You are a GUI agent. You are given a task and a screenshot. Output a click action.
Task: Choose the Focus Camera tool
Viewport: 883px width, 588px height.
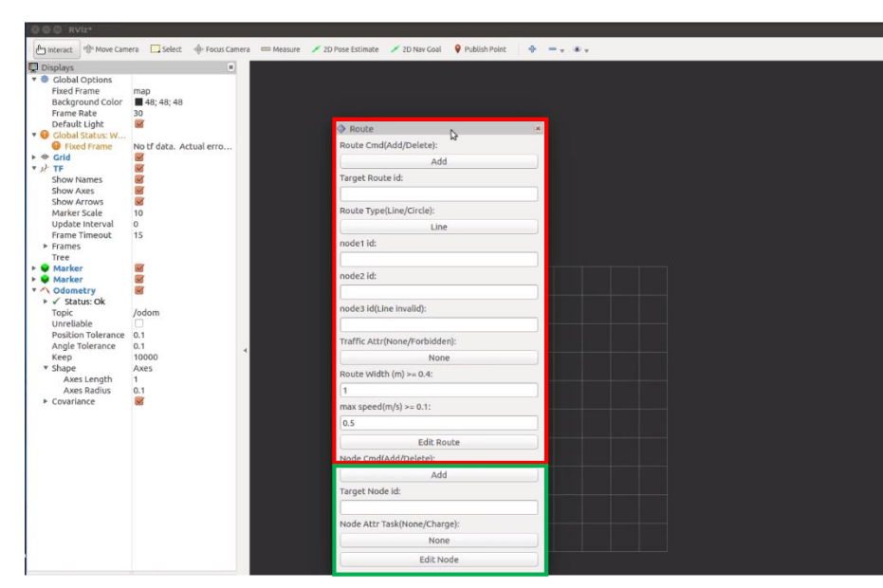[x=222, y=49]
